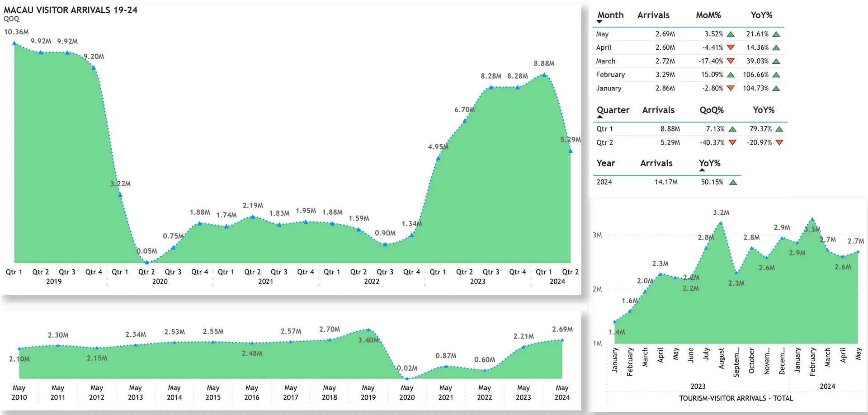Click the 0.05M data label on quarterly chart
This screenshot has height=415, width=868.
tap(147, 251)
